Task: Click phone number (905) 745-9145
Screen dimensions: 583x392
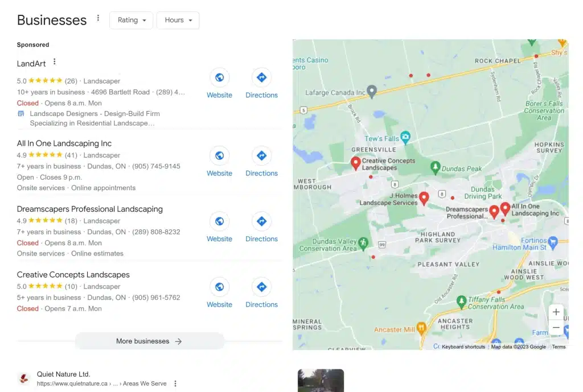Action: tap(156, 166)
